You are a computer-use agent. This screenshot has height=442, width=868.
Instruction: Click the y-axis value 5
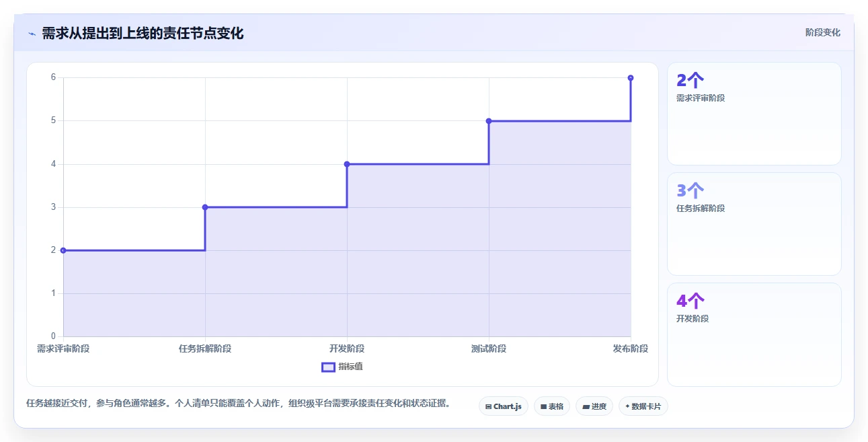[x=53, y=121]
